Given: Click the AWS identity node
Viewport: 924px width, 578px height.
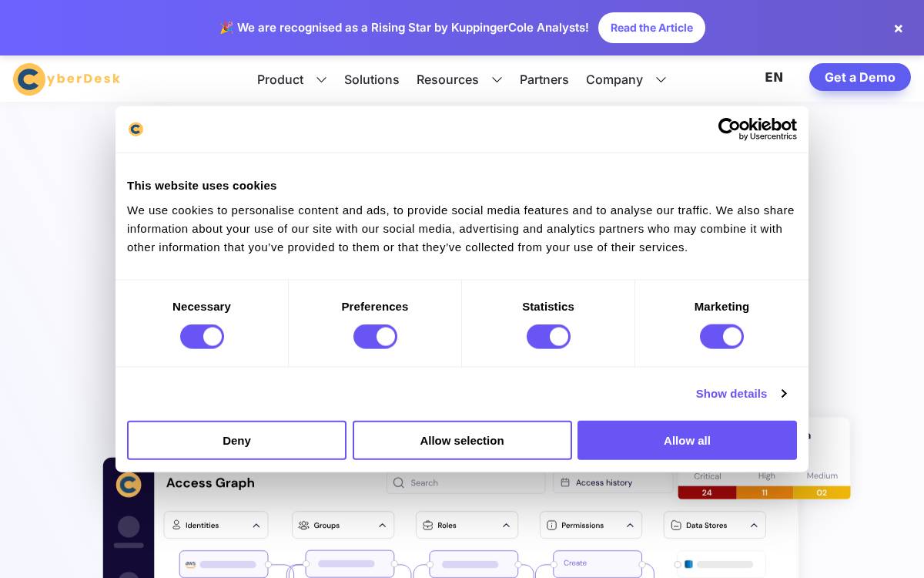Looking at the screenshot, I should click(x=223, y=564).
